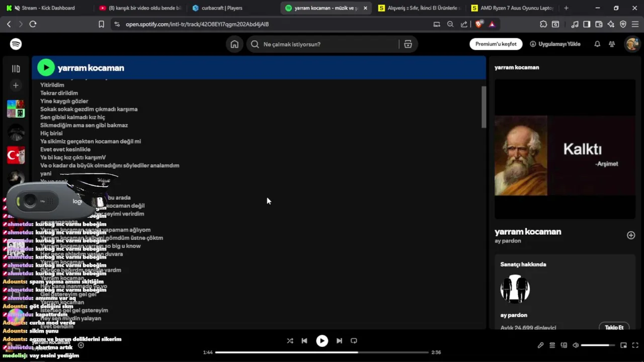644x362 pixels.
Task: Skip to next track
Action: pos(339,340)
